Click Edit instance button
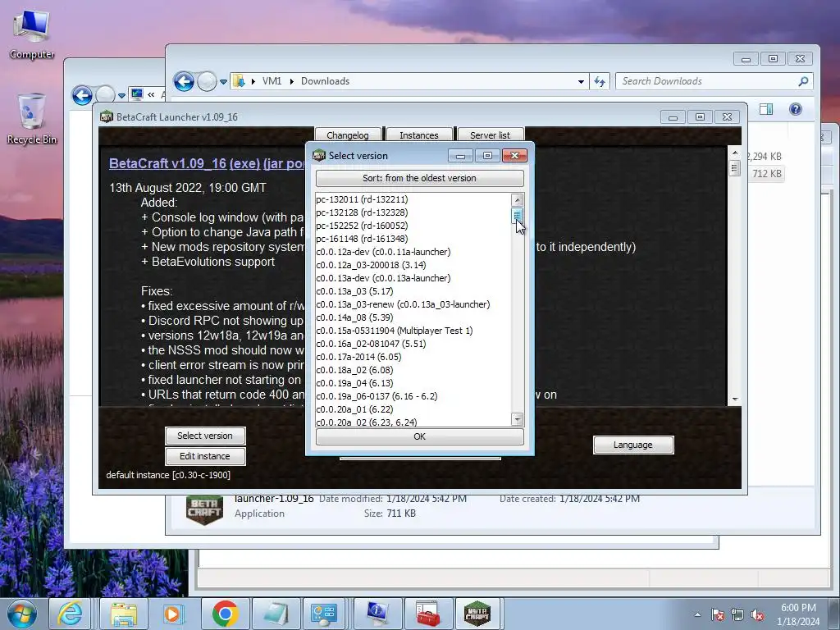Viewport: 840px width, 630px height. pos(204,456)
